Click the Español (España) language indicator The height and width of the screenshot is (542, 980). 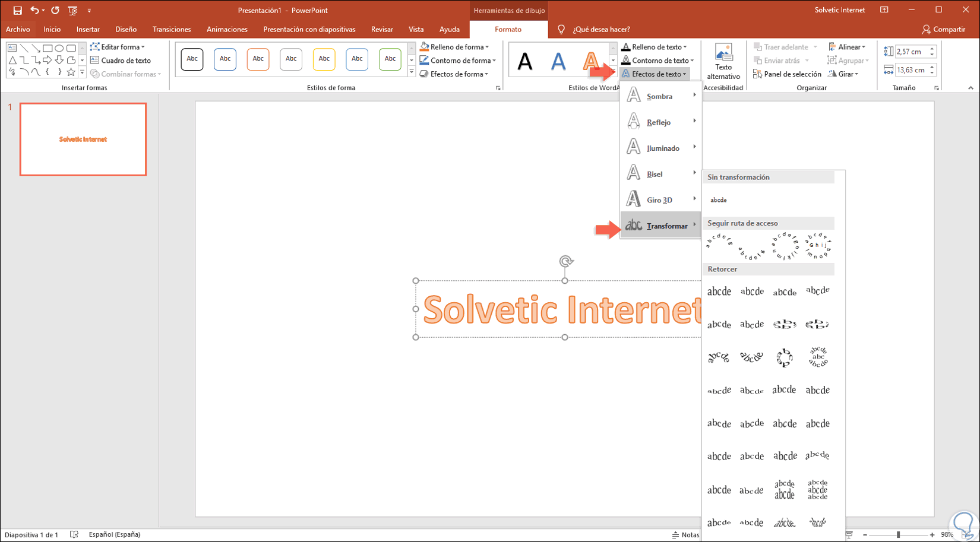point(115,535)
